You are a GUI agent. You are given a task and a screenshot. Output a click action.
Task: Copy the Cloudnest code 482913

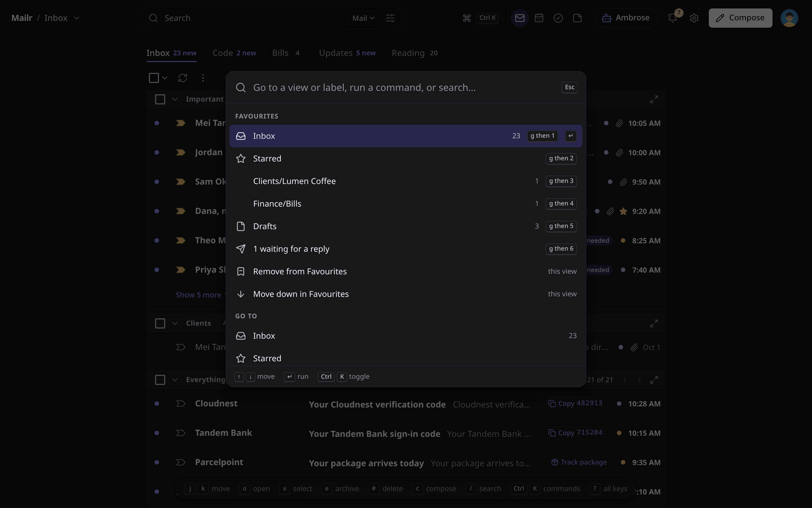coord(575,404)
